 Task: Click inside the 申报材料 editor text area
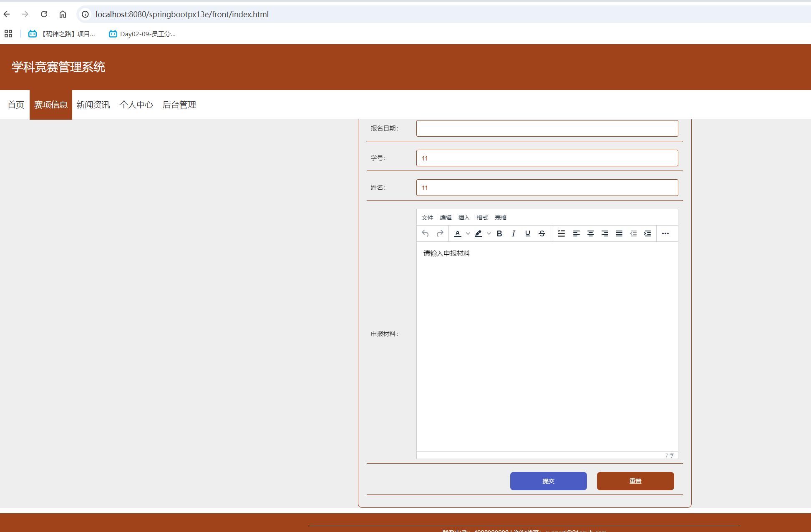click(x=547, y=346)
